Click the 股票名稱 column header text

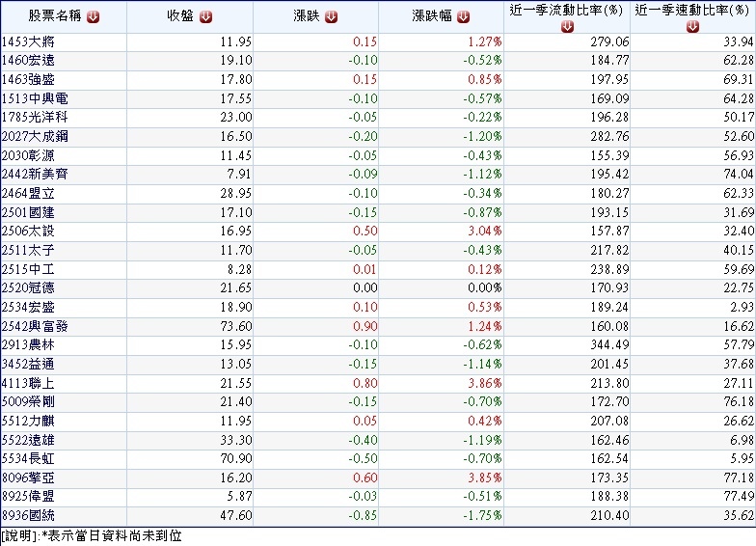(54, 16)
